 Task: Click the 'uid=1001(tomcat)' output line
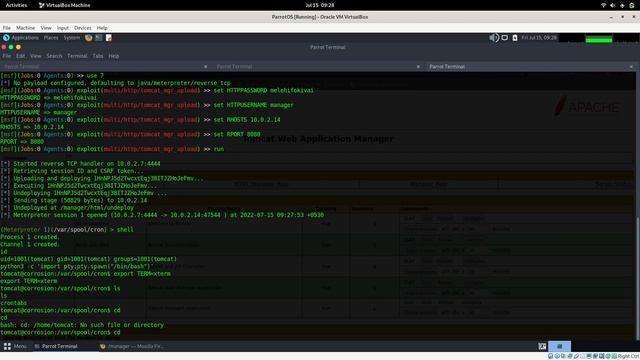tap(89, 259)
